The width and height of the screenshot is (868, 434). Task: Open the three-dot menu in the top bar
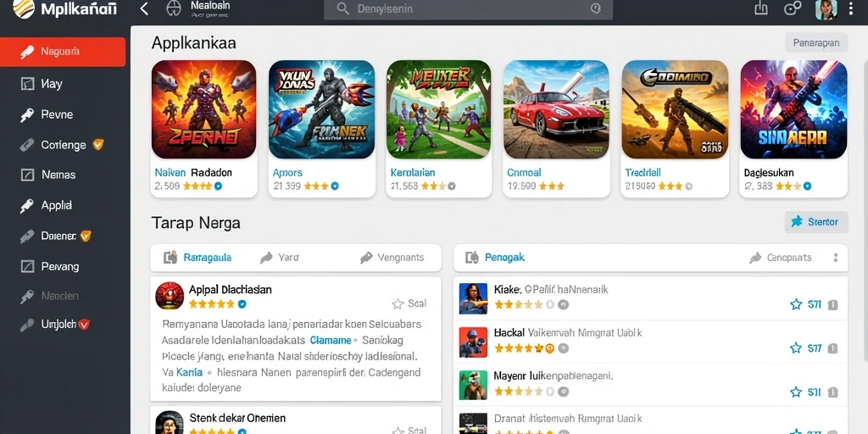pos(851,8)
